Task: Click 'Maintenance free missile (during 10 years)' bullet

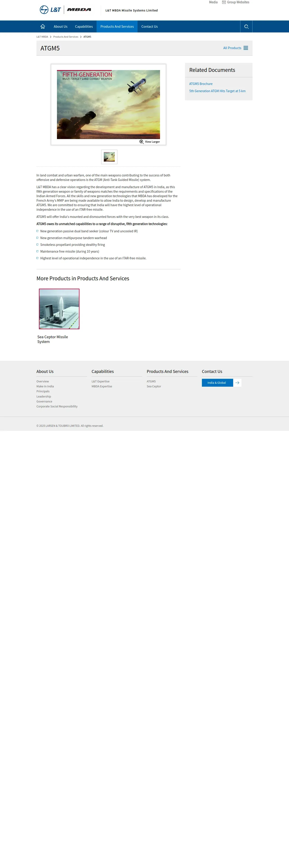Action: pyautogui.click(x=70, y=252)
